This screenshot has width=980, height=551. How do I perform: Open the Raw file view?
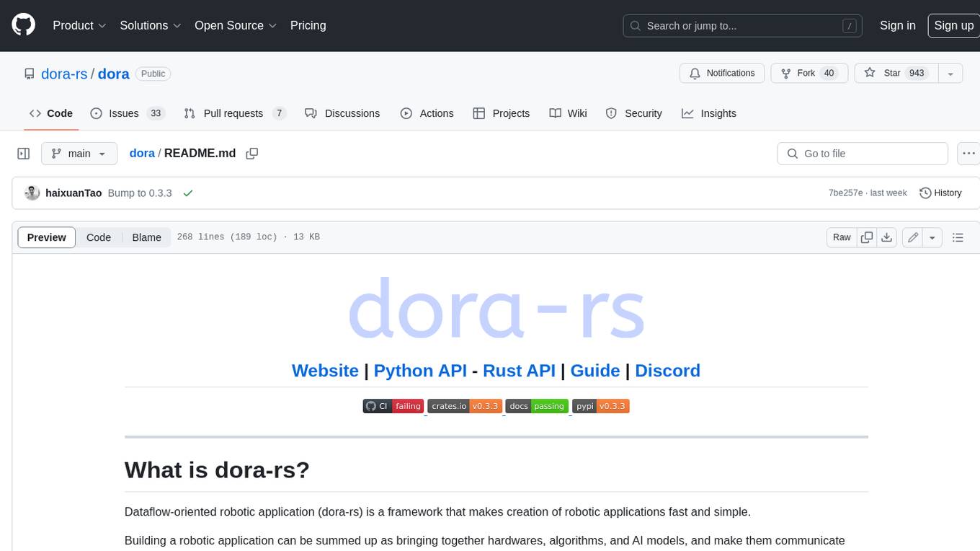pyautogui.click(x=842, y=237)
